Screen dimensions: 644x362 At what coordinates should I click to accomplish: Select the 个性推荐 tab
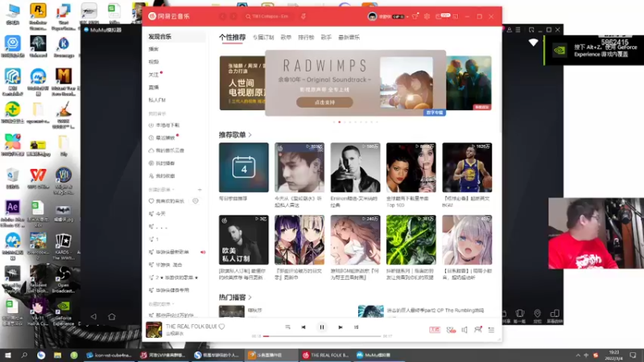coord(232,37)
